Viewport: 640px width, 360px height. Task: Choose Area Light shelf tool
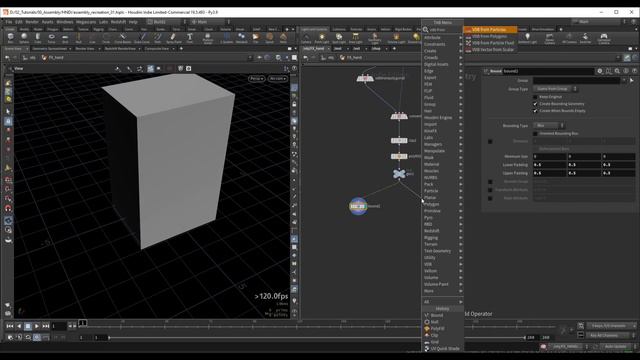(x=356, y=38)
